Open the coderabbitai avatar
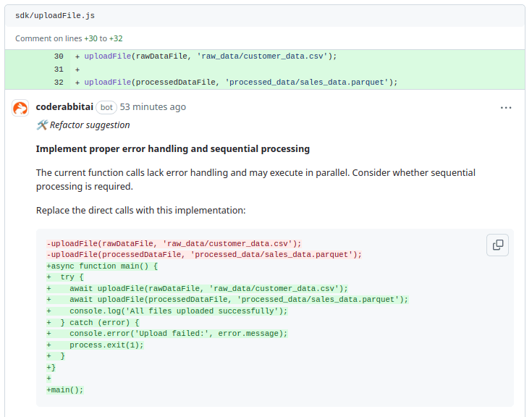The image size is (532, 417). point(21,108)
